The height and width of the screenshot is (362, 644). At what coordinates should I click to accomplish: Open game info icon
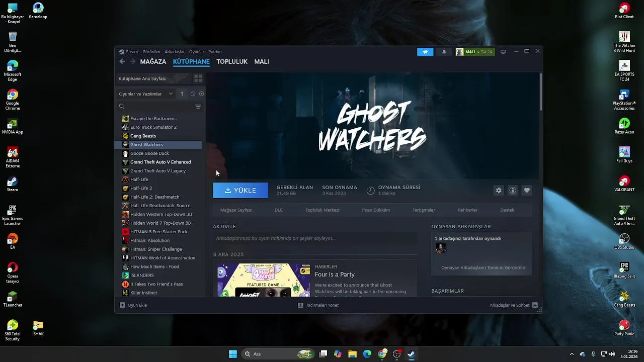point(513,191)
